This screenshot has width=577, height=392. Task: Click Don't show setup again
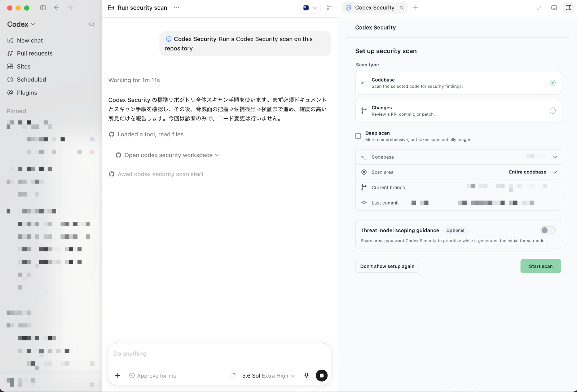pyautogui.click(x=387, y=266)
